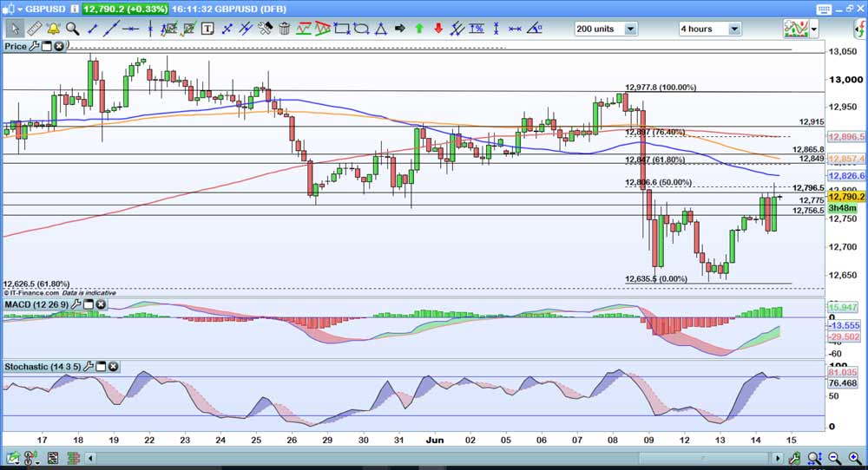Select the Fibonacci percent retracement tool
Viewport: 868px width, 470px height.
pos(477,29)
